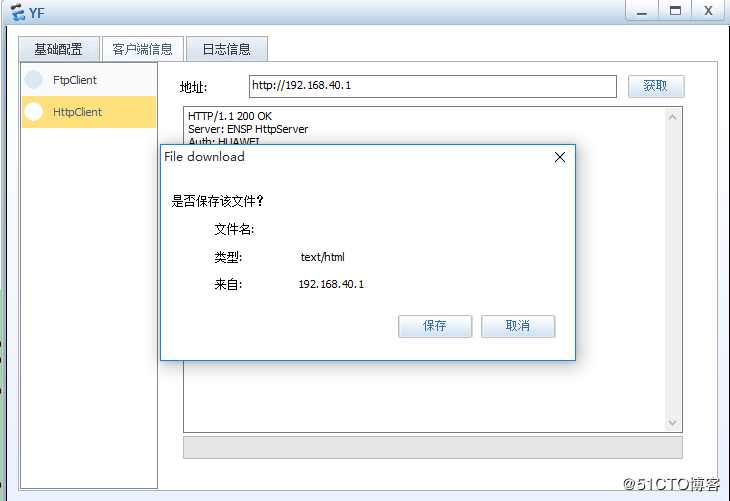Click scroll up arrow in response pane

pos(672,117)
